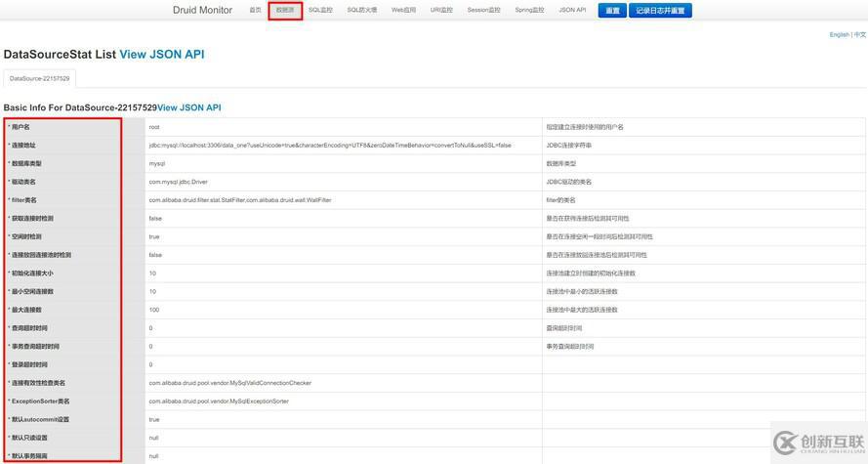Open the 首页 home menu item
Viewport: 868px width, 464px height.
[255, 10]
